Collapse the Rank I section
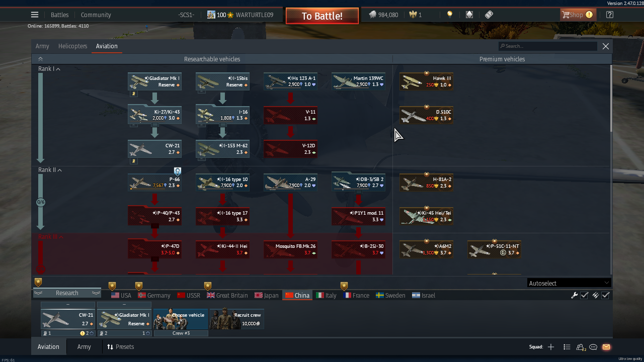The image size is (644, 362). pos(49,69)
